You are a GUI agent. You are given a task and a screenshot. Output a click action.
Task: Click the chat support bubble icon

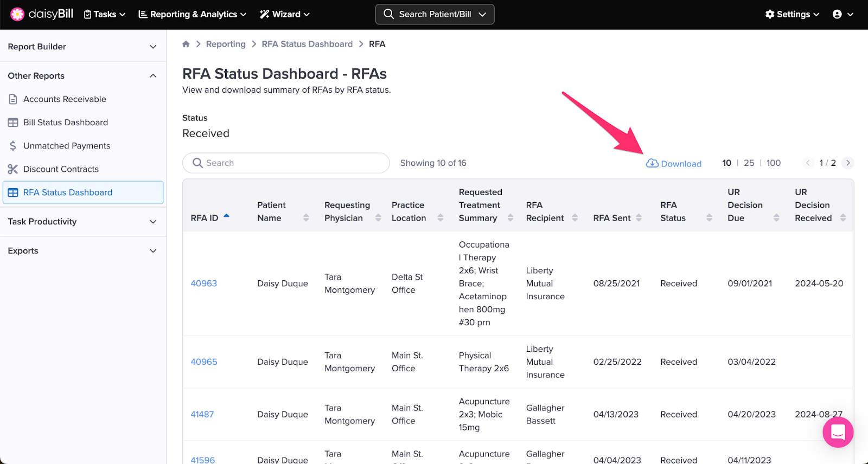tap(838, 432)
